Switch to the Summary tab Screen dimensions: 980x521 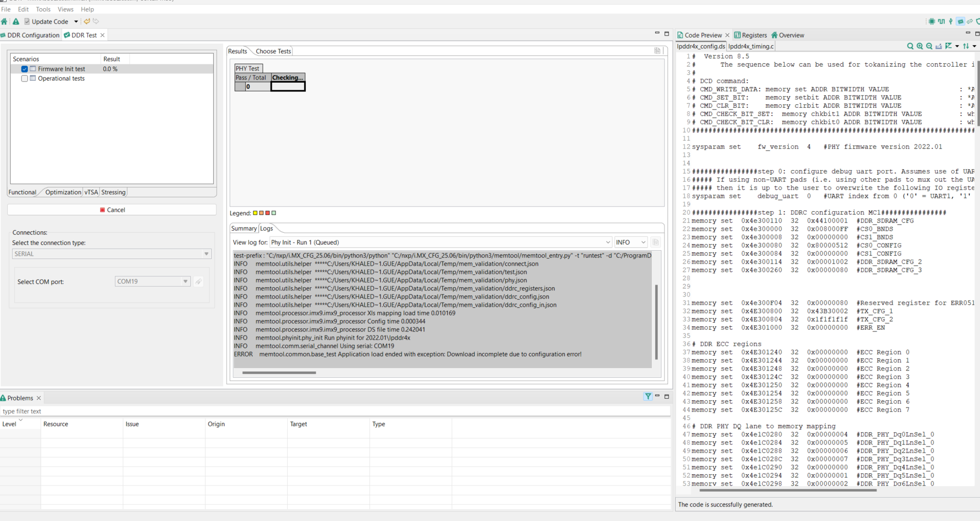[244, 229]
